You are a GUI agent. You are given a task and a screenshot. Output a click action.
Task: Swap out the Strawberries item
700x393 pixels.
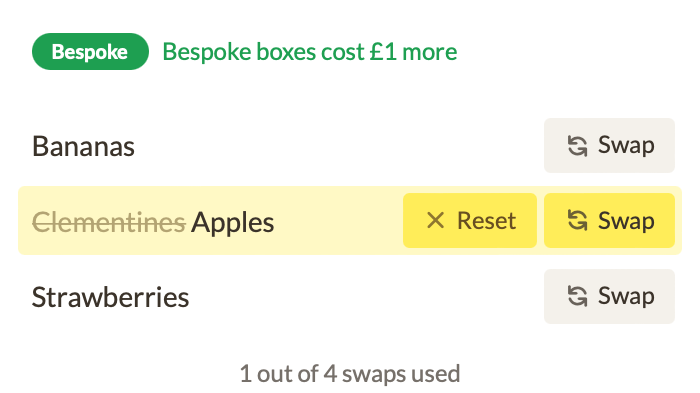pos(609,296)
